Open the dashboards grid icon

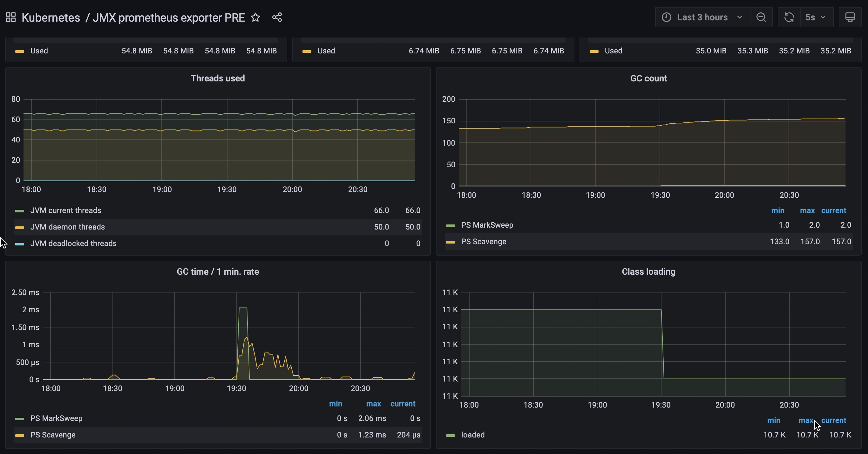point(11,17)
